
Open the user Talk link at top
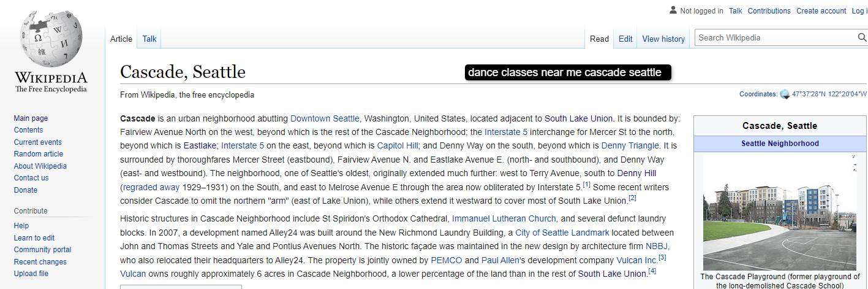point(735,11)
